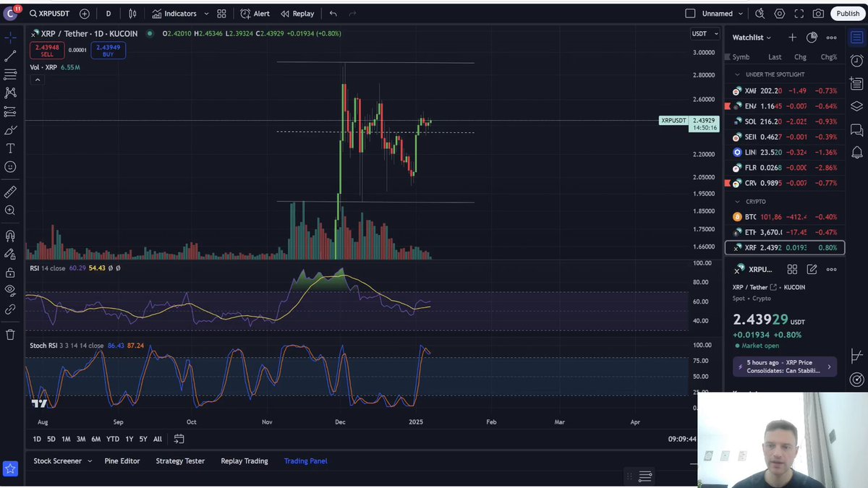Select the YTD time range

(113, 439)
